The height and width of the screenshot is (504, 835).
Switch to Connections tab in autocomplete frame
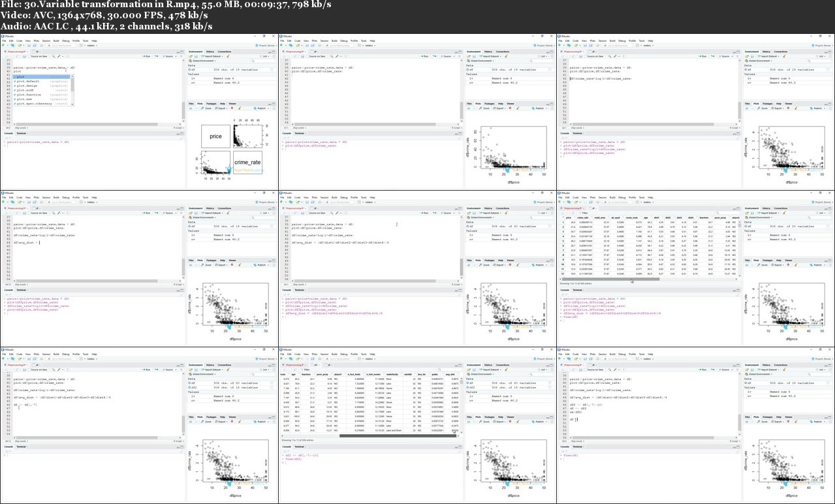pyautogui.click(x=225, y=52)
